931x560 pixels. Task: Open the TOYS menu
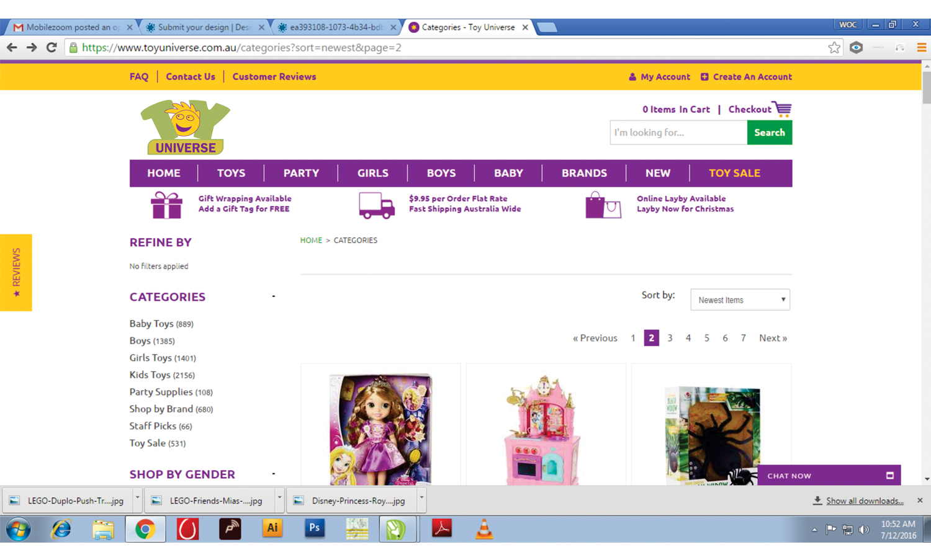pos(231,173)
